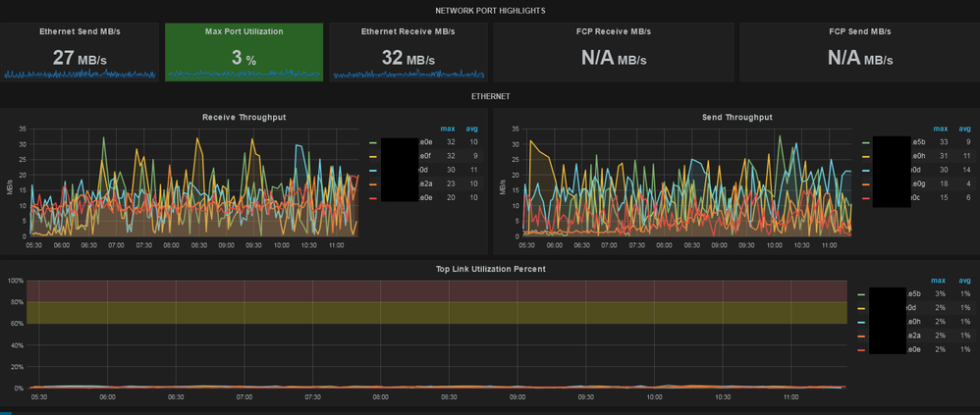Open the Top Link Utilization Percent title menu
Screen dimensions: 980x415
(x=490, y=268)
